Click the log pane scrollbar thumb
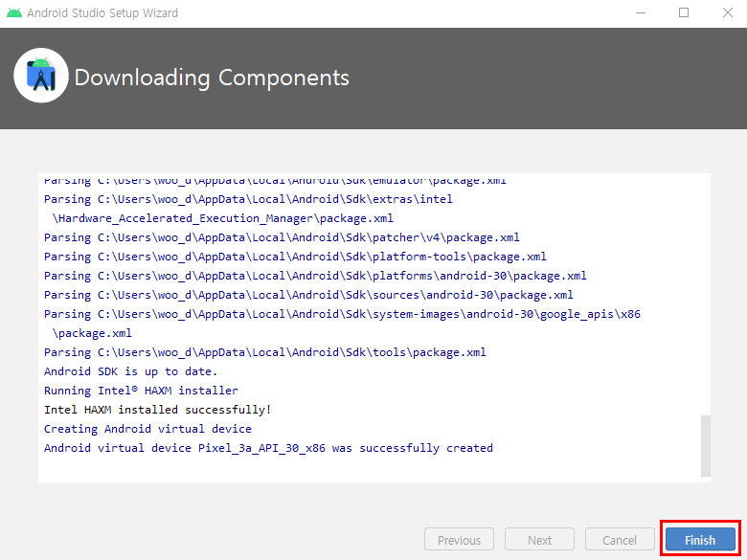This screenshot has width=747, height=560. click(705, 446)
